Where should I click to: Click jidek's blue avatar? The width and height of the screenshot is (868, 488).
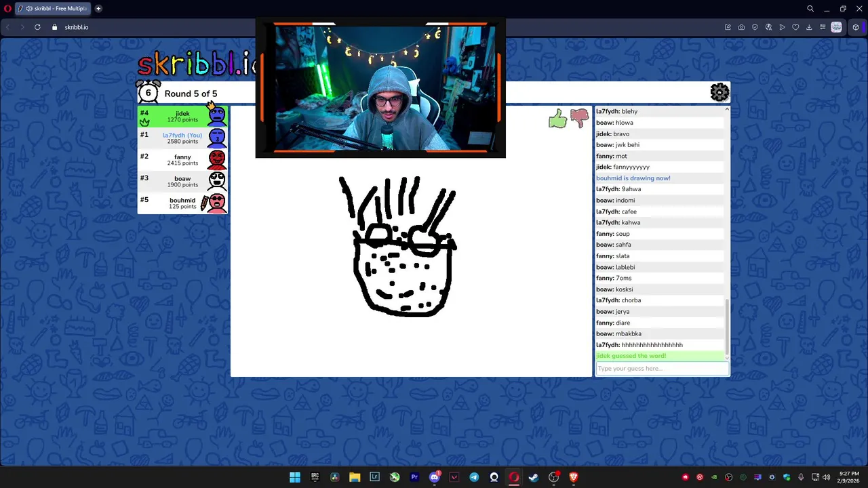coord(217,115)
